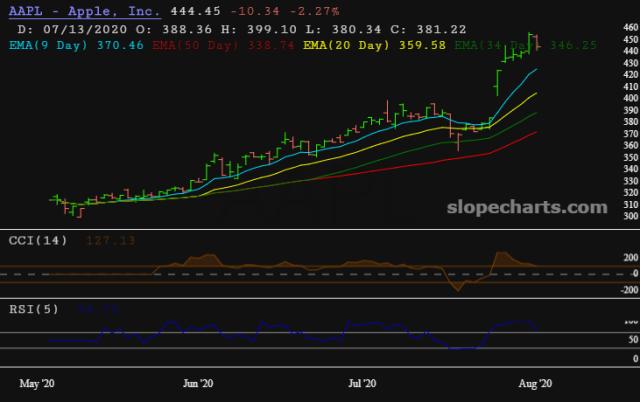The image size is (640, 402).
Task: Click the CCI -200 axis label
Action: pyautogui.click(x=629, y=290)
